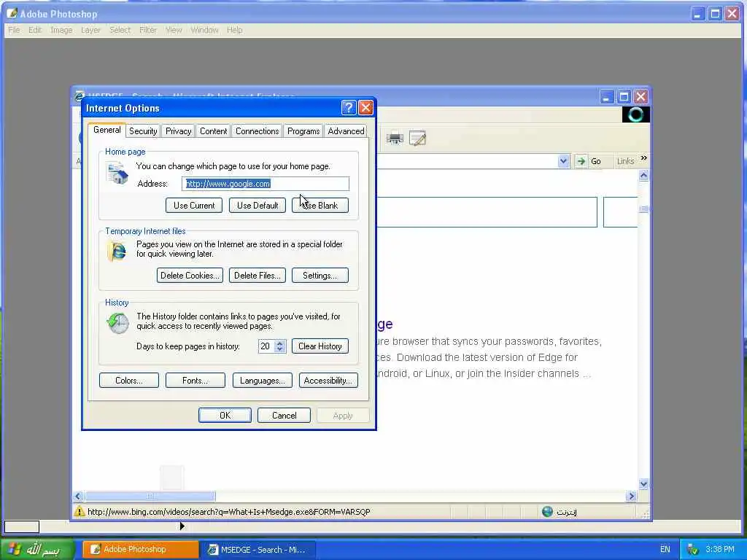747x560 pixels.
Task: Click the Internet zone globe icon in status bar
Action: coord(547,511)
